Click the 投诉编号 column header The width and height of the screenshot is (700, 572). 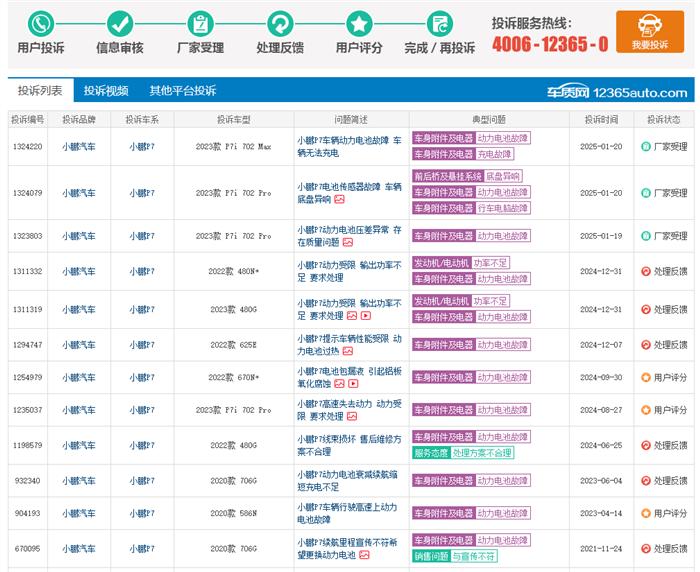[x=28, y=119]
